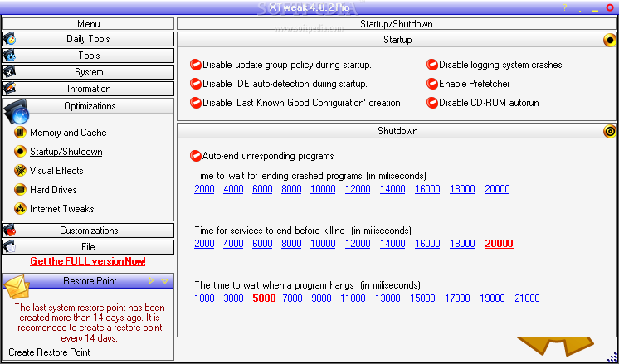619x364 pixels.
Task: Set crashed programs wait time to 16000
Action: 427,189
